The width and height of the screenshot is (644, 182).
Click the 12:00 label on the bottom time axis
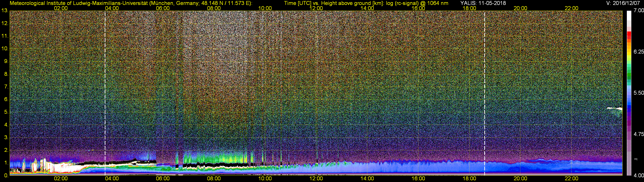pos(316,179)
